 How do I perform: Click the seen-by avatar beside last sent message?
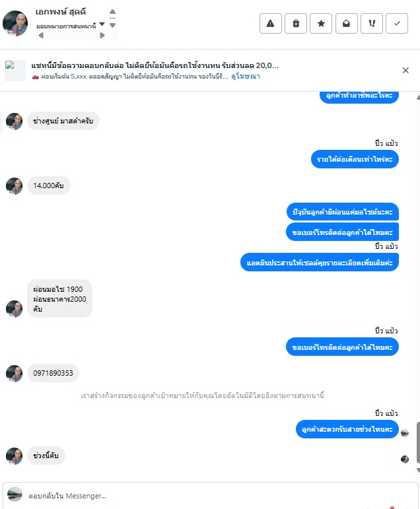404,433
